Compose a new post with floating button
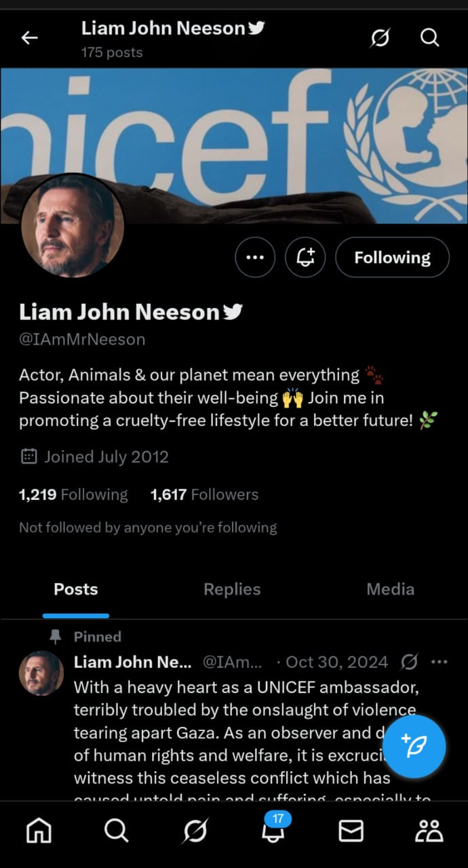The height and width of the screenshot is (868, 468). pos(414,746)
